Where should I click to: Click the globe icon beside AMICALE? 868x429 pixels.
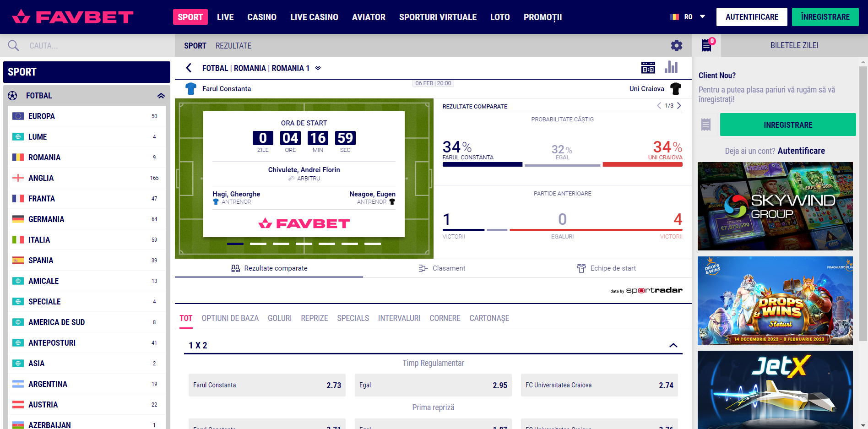point(18,281)
